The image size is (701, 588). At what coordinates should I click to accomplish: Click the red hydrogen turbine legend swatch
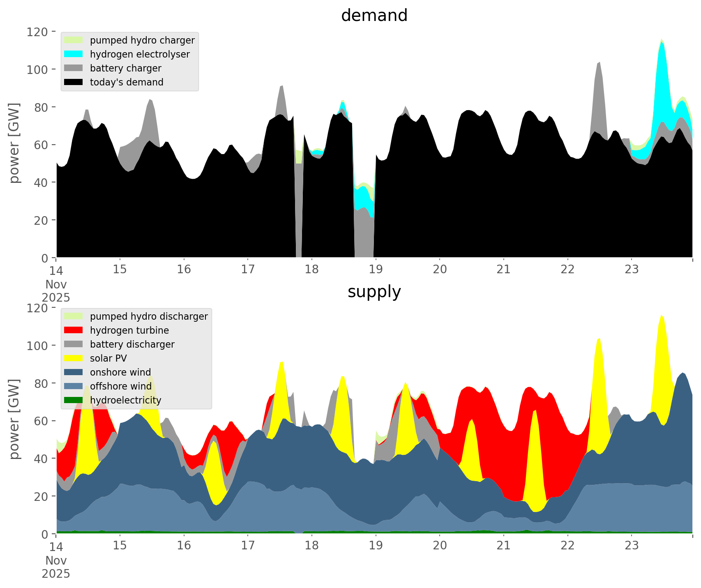click(x=74, y=330)
